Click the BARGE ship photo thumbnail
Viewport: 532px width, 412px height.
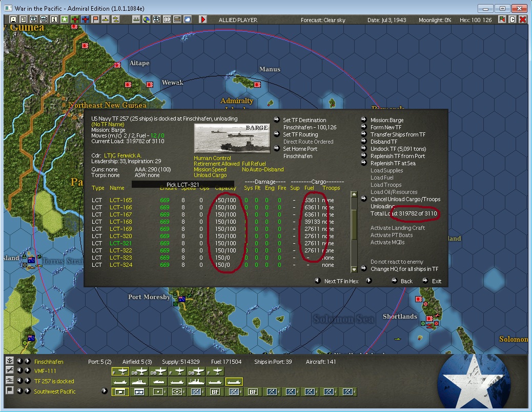[x=232, y=139]
